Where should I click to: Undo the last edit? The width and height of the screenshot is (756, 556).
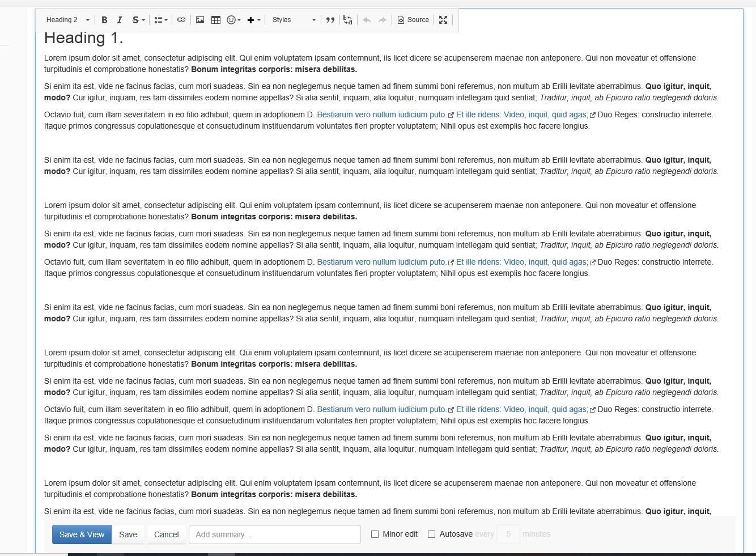(x=367, y=20)
